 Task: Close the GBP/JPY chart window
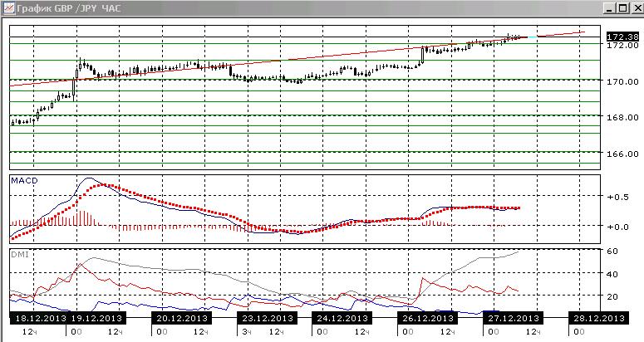coord(636,8)
